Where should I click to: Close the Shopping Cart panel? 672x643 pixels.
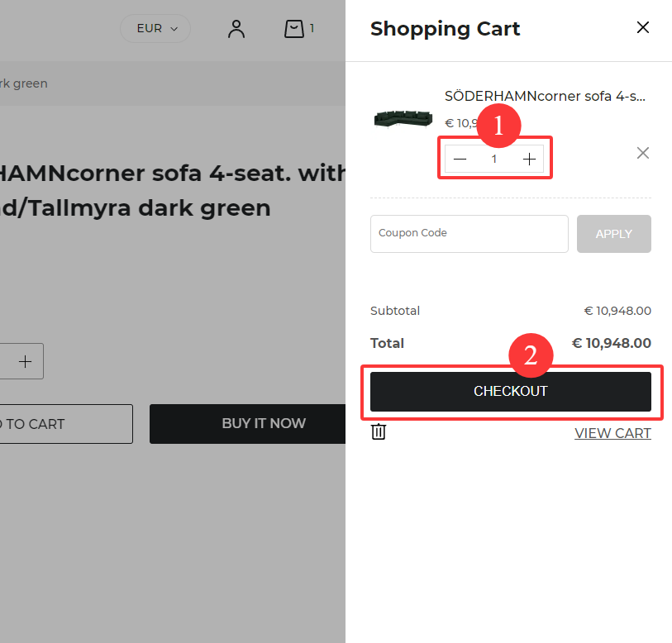click(642, 27)
